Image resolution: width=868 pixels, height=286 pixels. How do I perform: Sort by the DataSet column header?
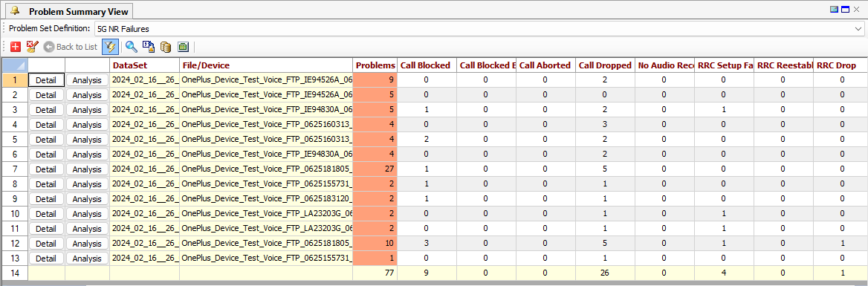tap(144, 65)
